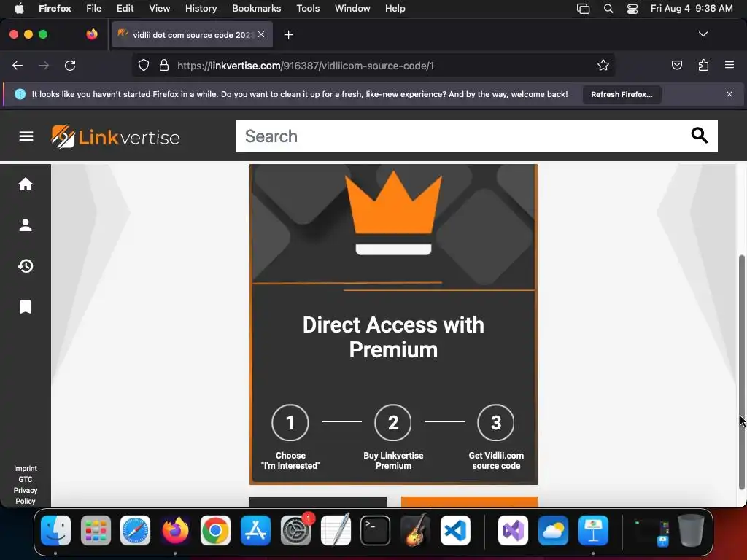Open the Imprint link

[26, 469]
